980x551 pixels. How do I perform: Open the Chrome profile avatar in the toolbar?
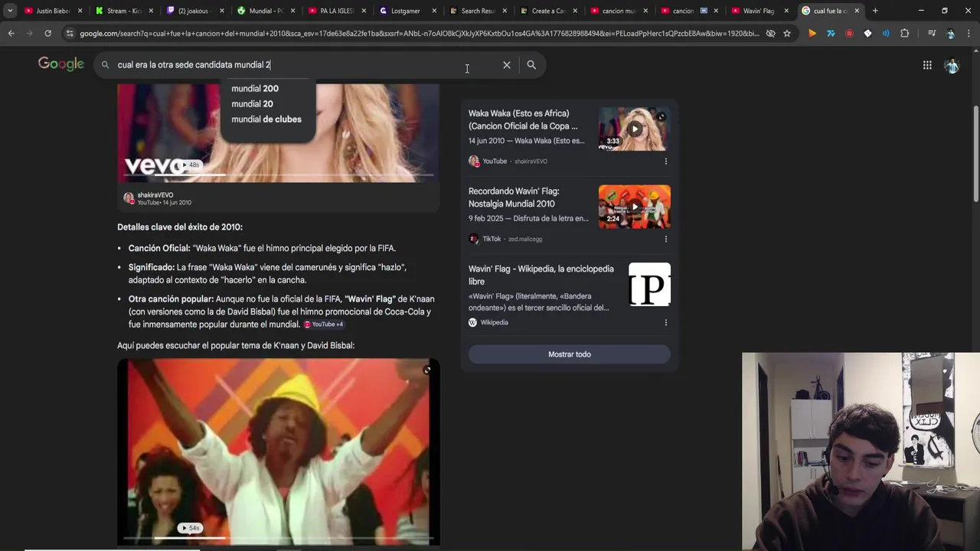coord(950,34)
